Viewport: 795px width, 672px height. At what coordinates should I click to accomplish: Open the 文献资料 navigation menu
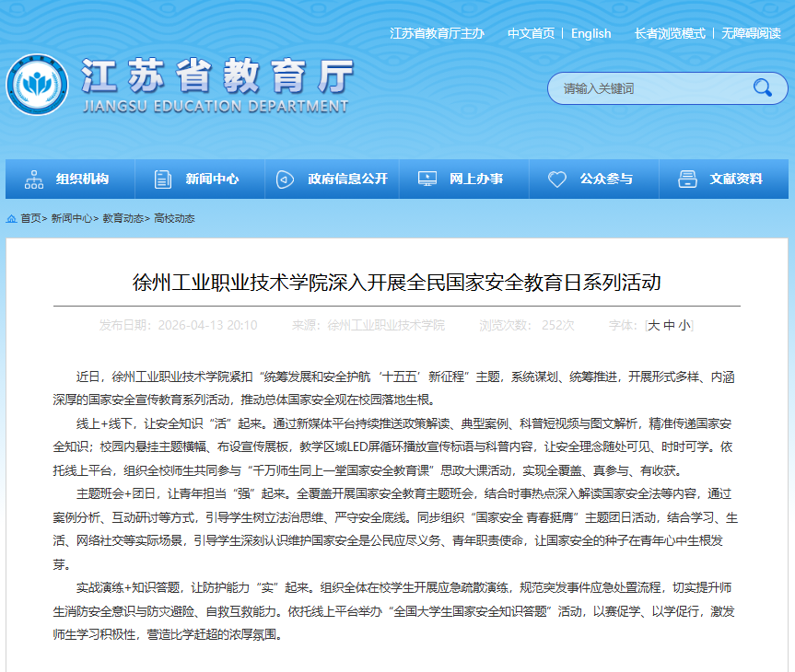point(736,180)
